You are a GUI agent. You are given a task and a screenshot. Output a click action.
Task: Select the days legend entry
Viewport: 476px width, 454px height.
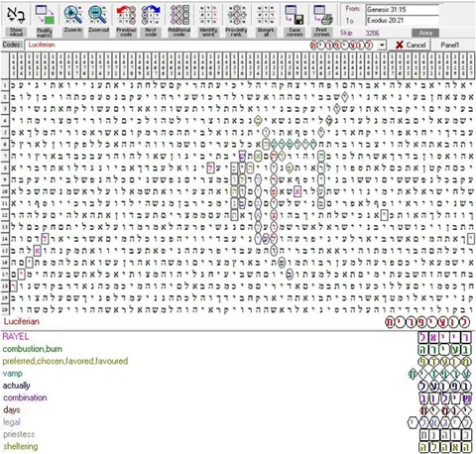[12, 410]
